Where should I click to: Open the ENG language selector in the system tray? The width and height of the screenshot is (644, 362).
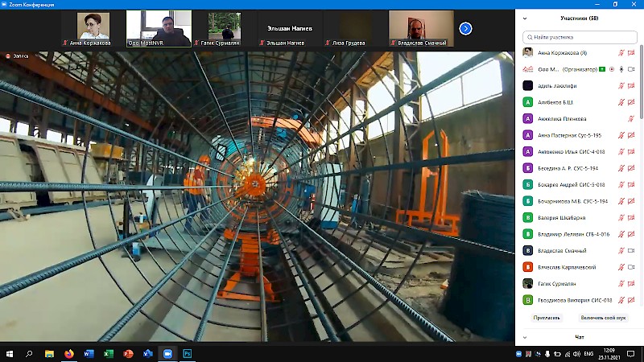pos(588,353)
